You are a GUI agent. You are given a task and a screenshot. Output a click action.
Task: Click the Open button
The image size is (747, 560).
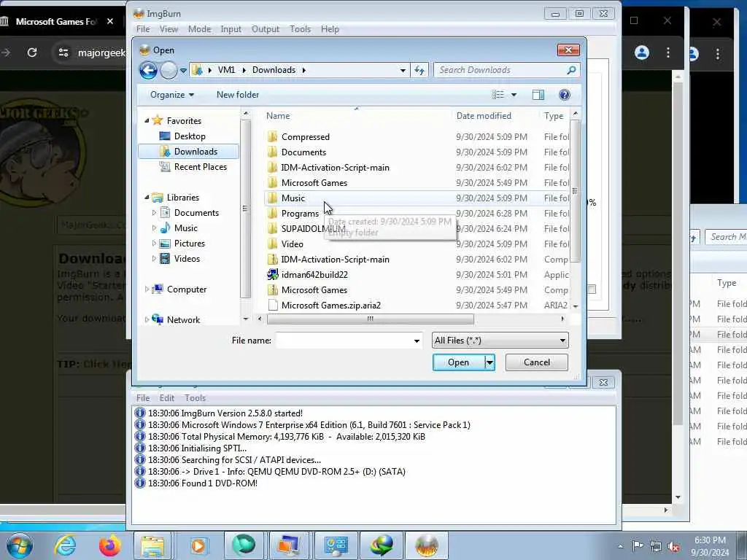coord(458,362)
